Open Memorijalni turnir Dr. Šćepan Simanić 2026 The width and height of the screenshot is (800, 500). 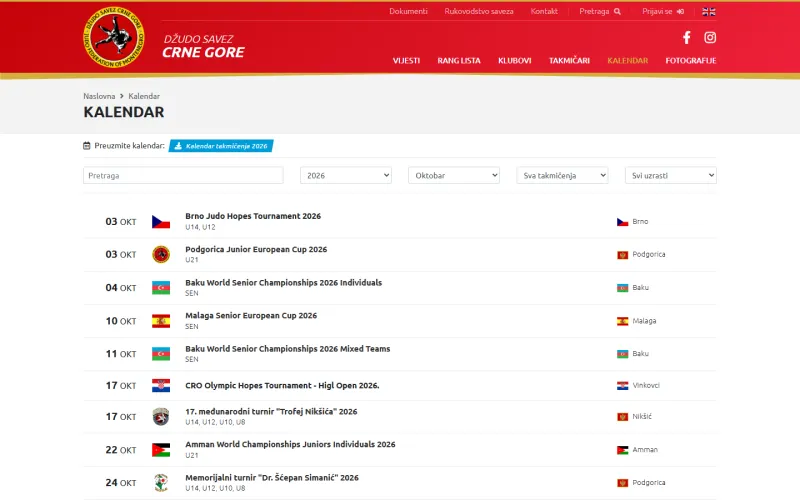coord(272,478)
